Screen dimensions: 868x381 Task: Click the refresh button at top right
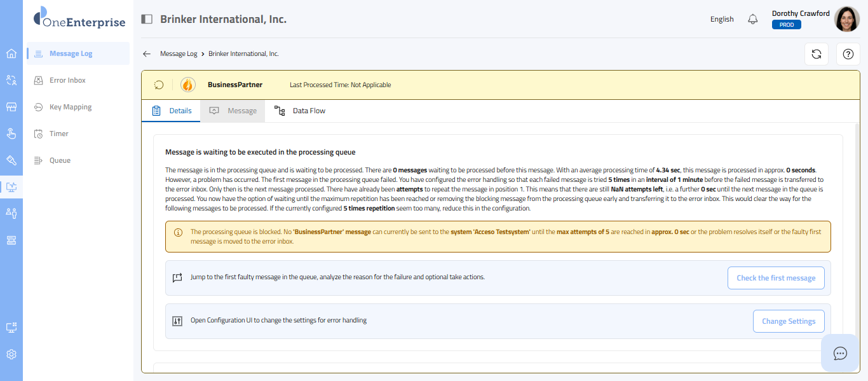point(817,54)
